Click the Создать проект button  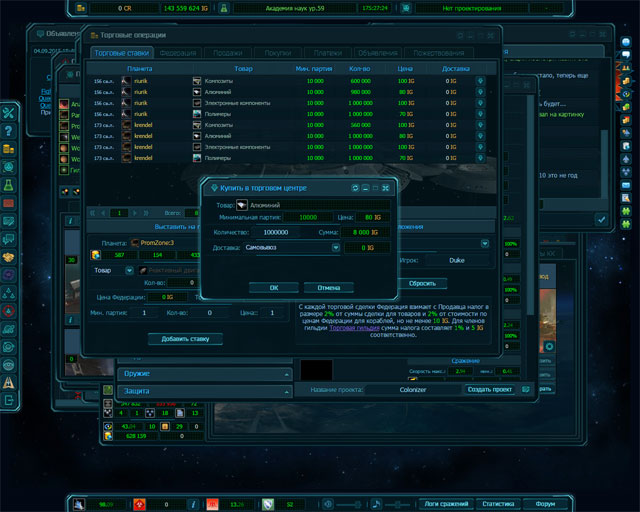tap(489, 390)
